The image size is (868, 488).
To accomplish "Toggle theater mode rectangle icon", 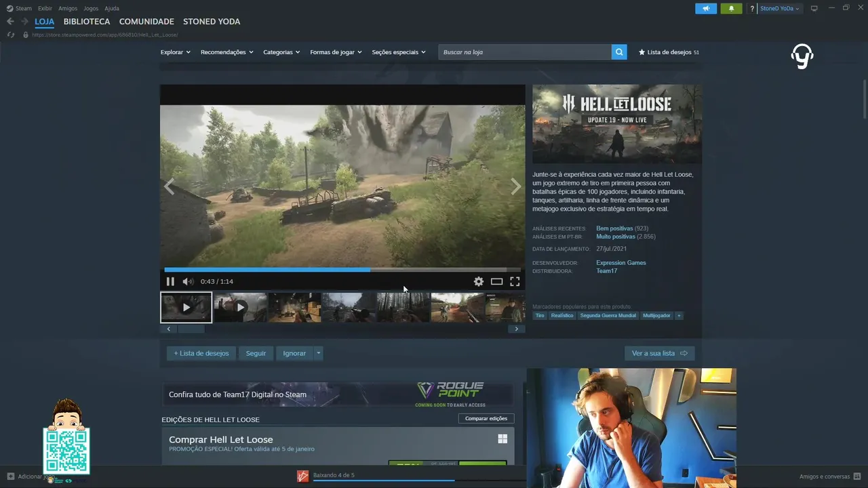I will coord(496,281).
